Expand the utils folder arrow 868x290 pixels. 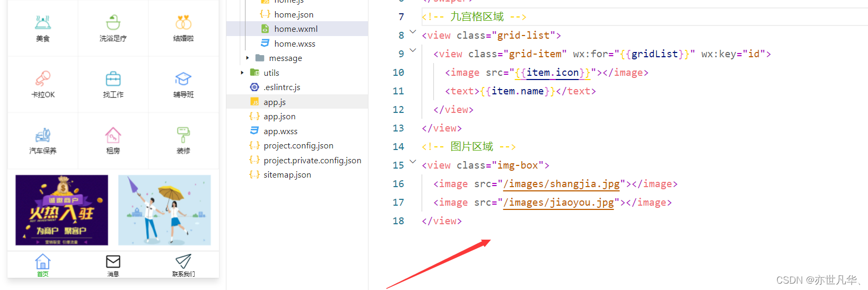coord(242,73)
